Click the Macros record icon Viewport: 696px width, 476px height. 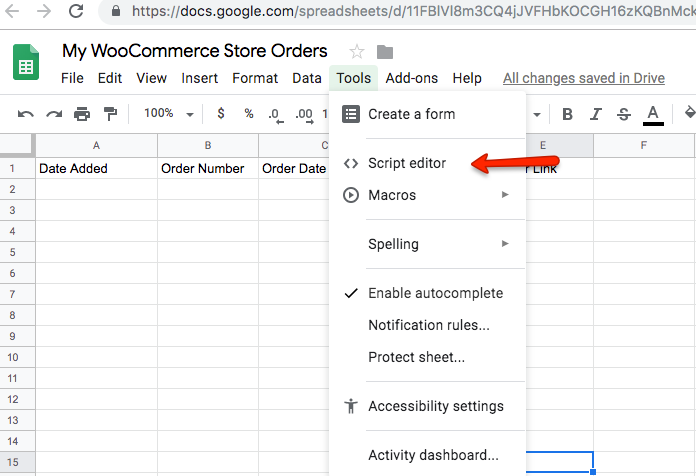pyautogui.click(x=351, y=195)
